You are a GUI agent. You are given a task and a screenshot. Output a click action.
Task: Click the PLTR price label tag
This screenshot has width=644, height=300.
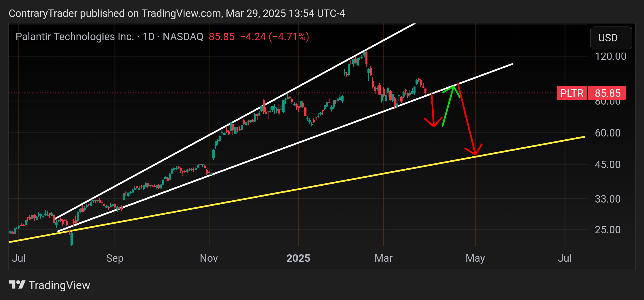(572, 93)
